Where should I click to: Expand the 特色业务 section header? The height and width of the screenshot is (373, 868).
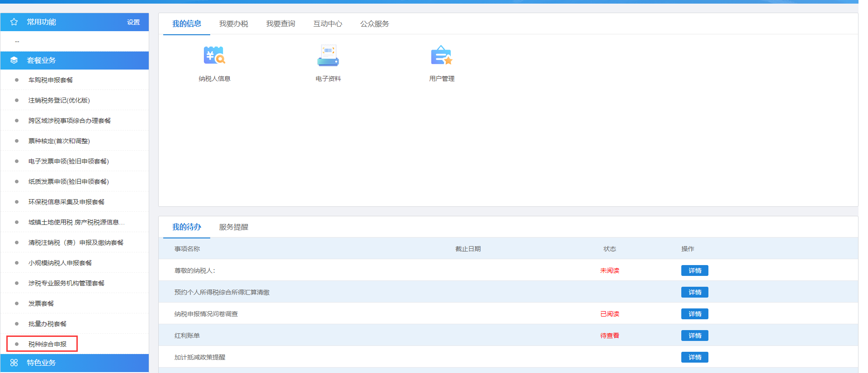coord(75,363)
